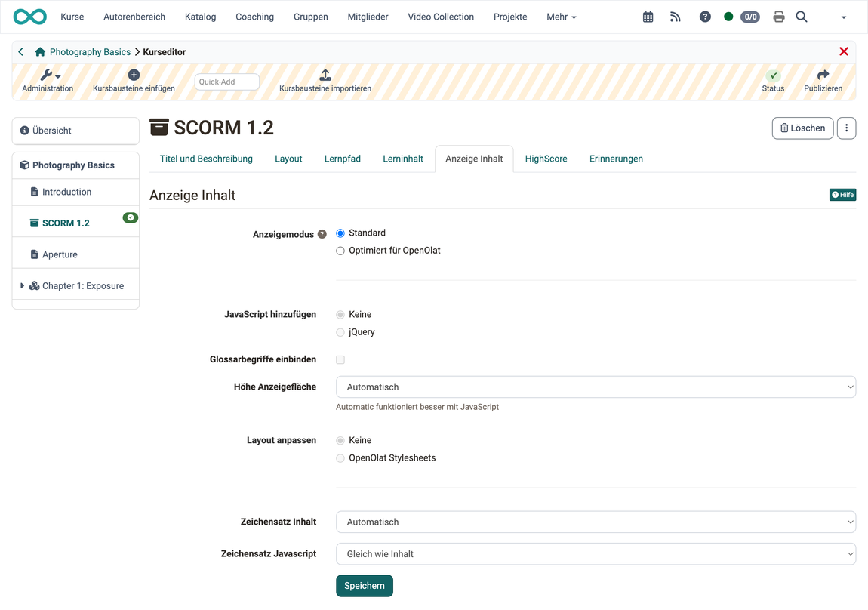This screenshot has width=868, height=610.
Task: Click the Status checkmark icon
Action: (x=774, y=75)
